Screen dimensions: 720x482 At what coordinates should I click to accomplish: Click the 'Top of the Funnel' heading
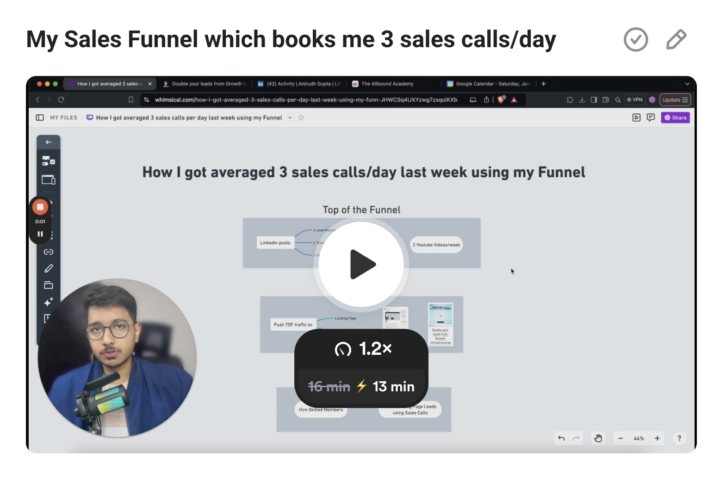[361, 210]
